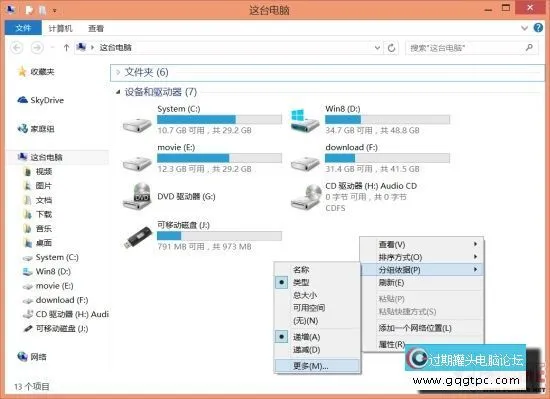
Task: Click the 13 个项目 status bar text
Action: 32,386
